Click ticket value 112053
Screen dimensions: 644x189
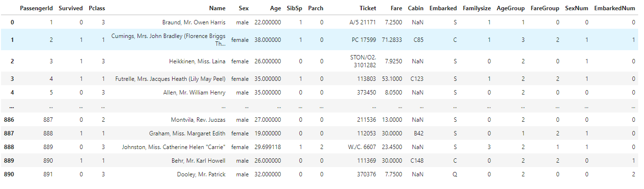tap(367, 133)
